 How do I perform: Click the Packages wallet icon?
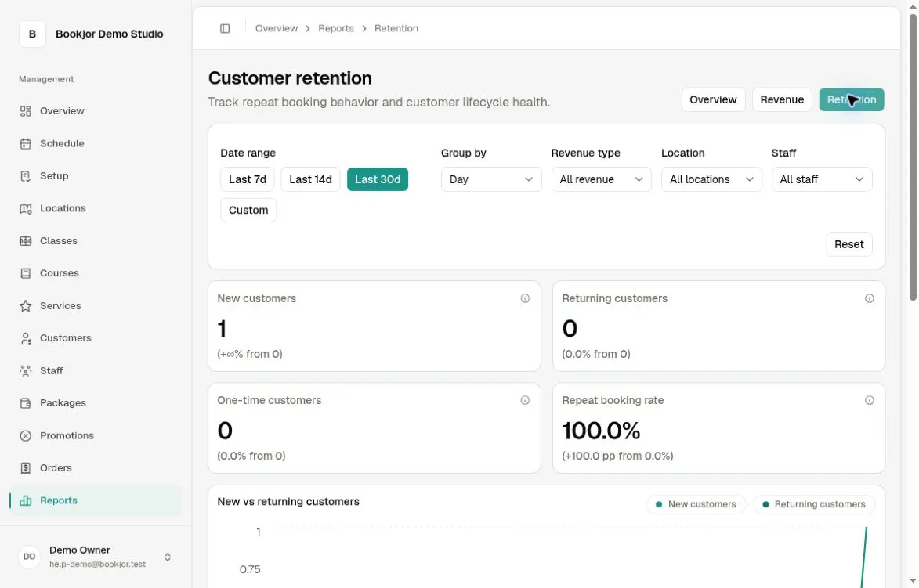[x=25, y=403]
